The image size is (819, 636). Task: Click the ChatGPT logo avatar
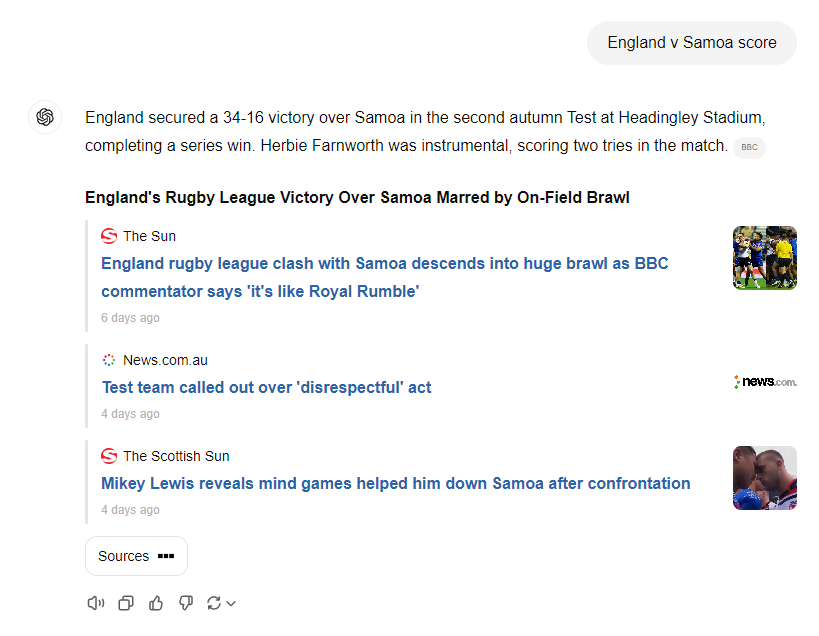(45, 117)
